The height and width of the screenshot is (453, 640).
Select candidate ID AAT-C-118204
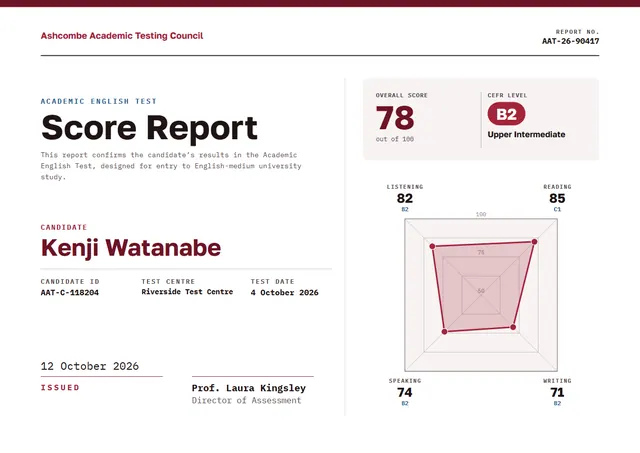tap(69, 293)
